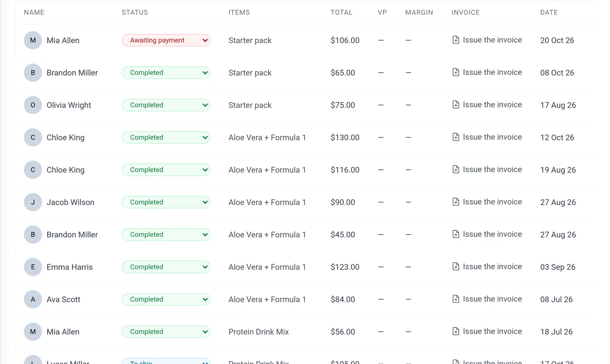Click the C avatar for Chloe King's $130.00 order
Screen dimensions: 610x364
(33, 138)
